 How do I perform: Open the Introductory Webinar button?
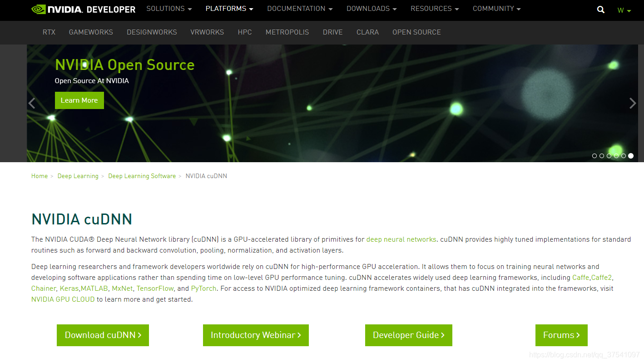click(256, 335)
